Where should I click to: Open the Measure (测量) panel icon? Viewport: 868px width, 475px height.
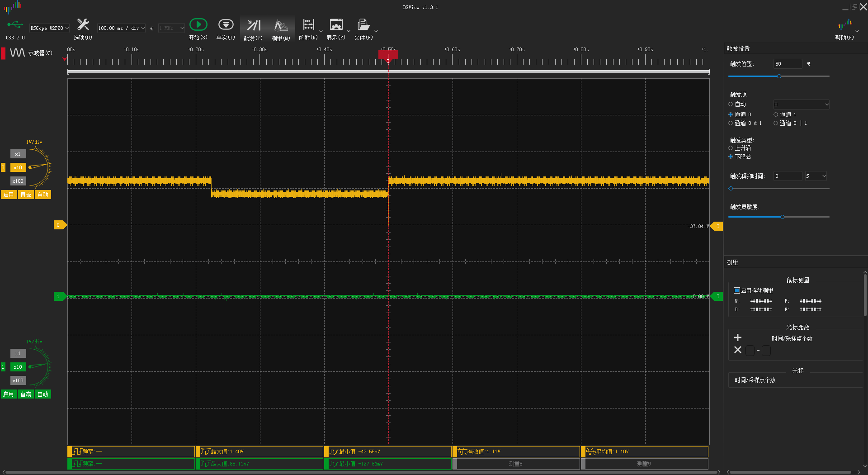281,26
